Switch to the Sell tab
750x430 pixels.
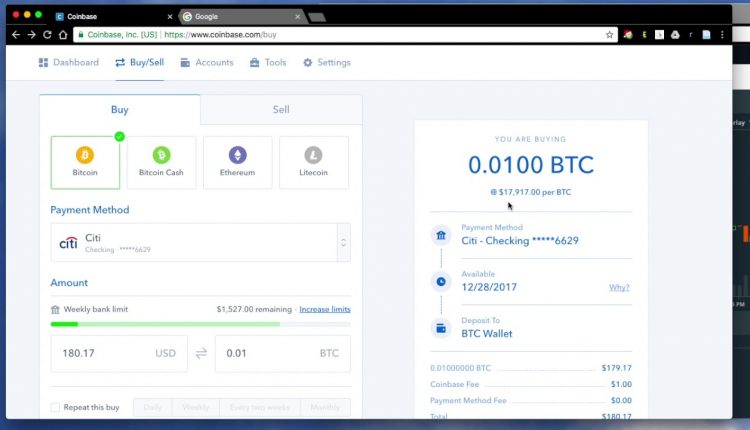pos(281,110)
